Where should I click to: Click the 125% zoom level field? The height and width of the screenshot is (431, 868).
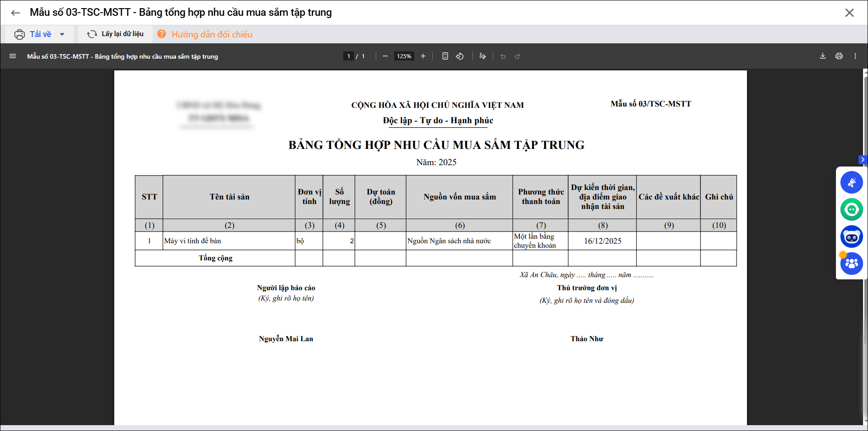[404, 56]
